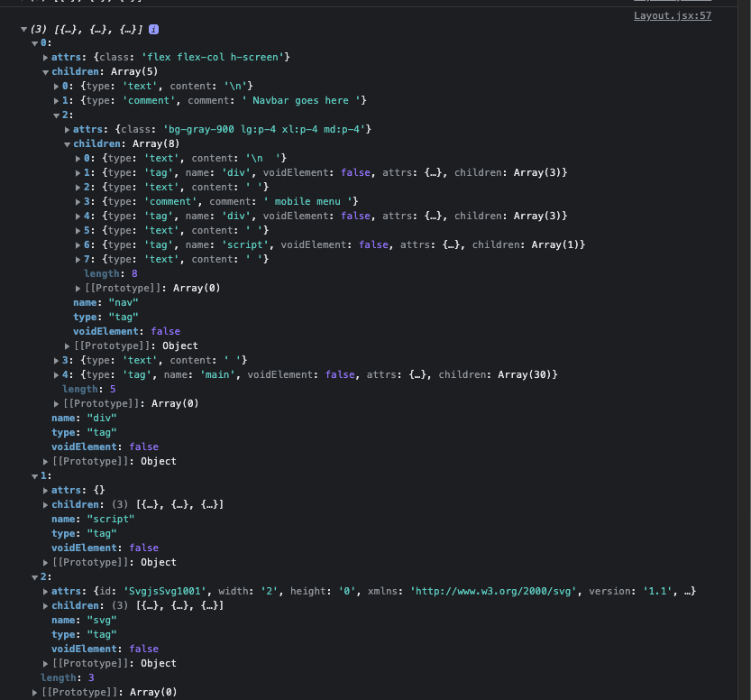751x700 pixels.
Task: Select the length: 5 property
Action: tap(88, 389)
